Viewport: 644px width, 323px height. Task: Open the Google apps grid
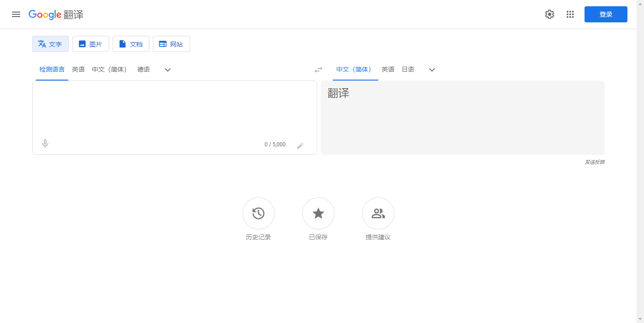pos(570,14)
